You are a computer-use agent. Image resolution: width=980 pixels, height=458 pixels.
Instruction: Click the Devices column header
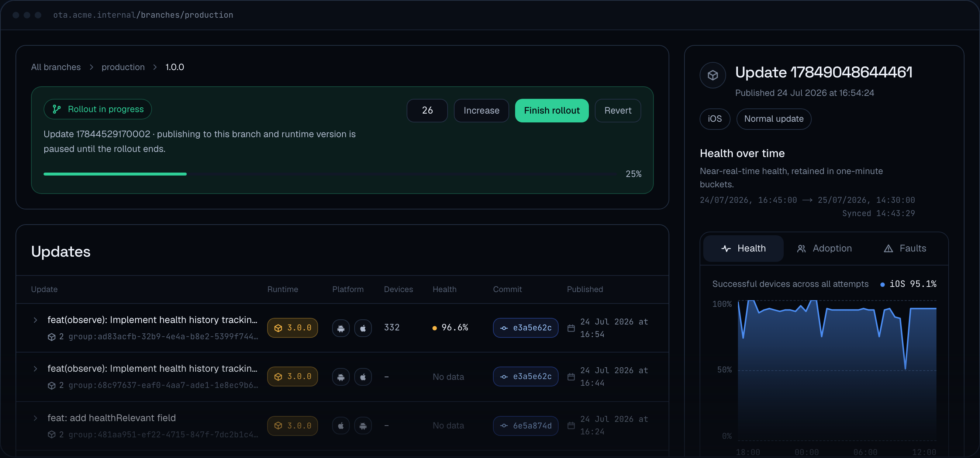[x=398, y=289]
